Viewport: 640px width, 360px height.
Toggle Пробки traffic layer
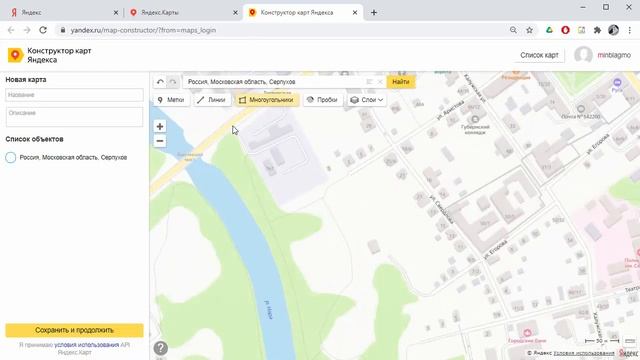[322, 100]
